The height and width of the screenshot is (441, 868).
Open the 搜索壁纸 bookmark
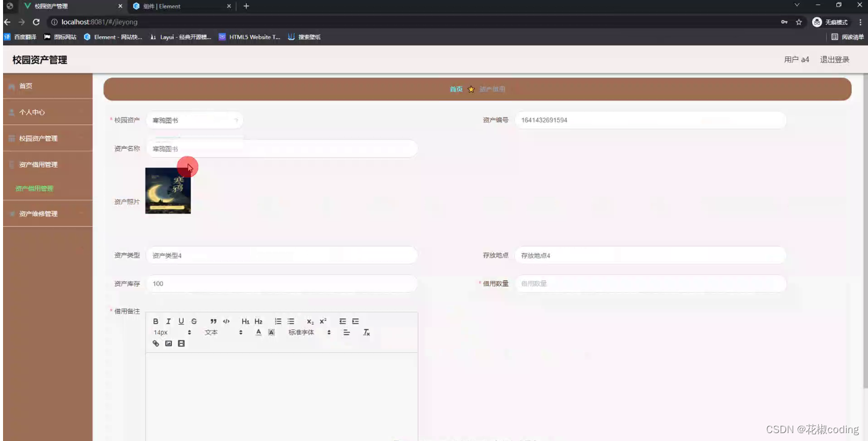click(x=304, y=37)
